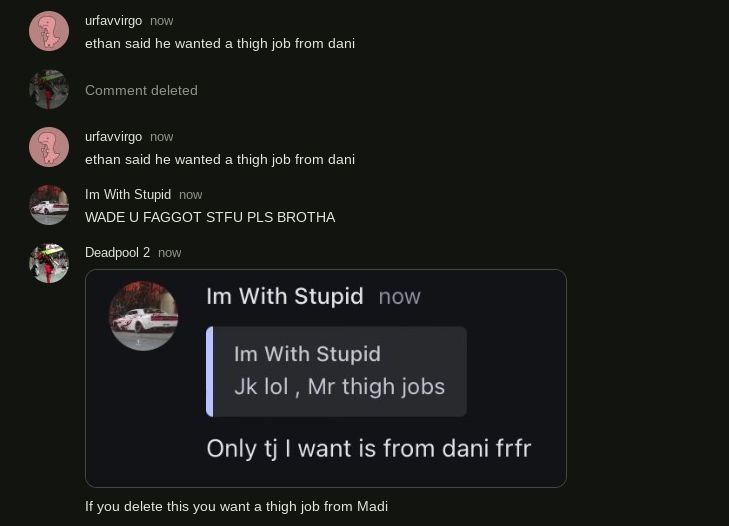
Task: Click urfavvirgo's pink dinosaur avatar on first comment
Action: tap(49, 31)
